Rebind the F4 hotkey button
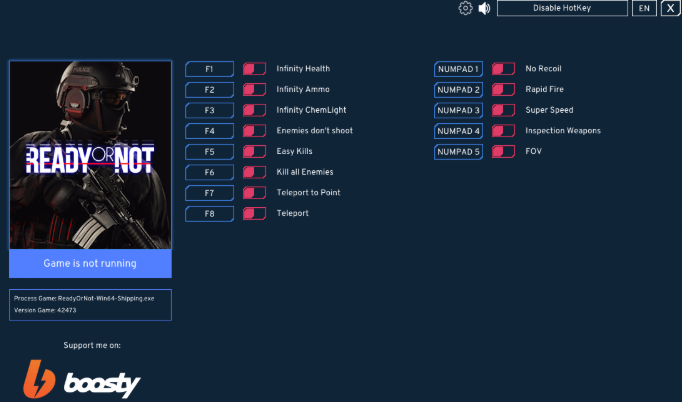 click(209, 131)
